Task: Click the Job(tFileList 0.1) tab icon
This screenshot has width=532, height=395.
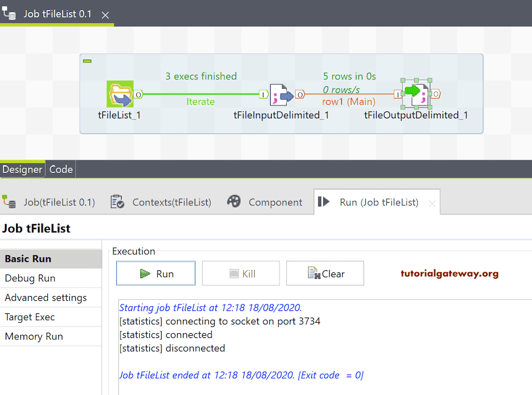Action: point(9,202)
